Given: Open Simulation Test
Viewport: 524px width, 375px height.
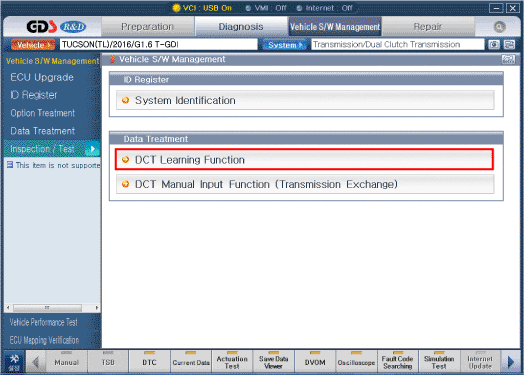Looking at the screenshot, I should pos(439,362).
